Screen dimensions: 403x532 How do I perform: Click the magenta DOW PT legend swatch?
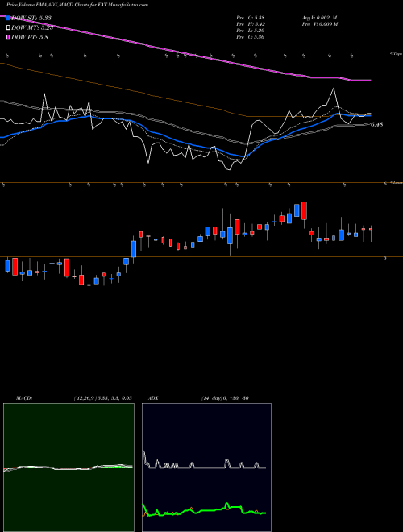[8, 37]
